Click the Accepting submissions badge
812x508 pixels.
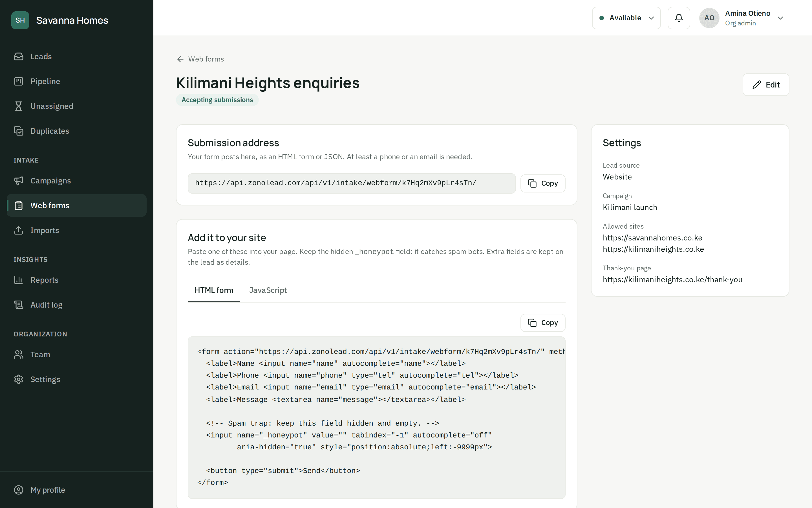tap(217, 100)
